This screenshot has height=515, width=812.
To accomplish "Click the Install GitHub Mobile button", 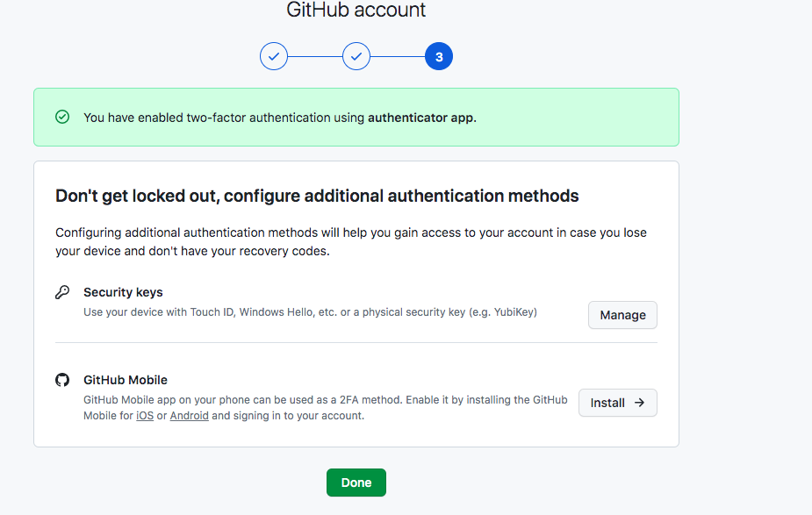I will click(617, 403).
